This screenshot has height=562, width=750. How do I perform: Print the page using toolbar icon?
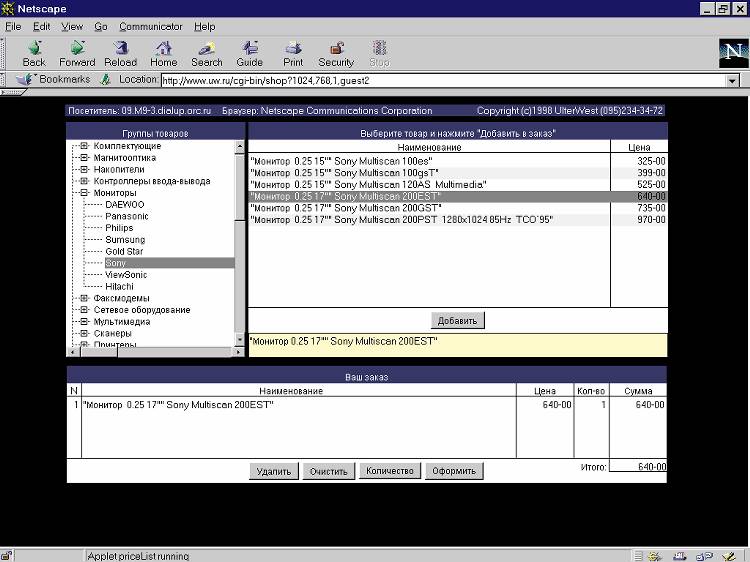293,52
